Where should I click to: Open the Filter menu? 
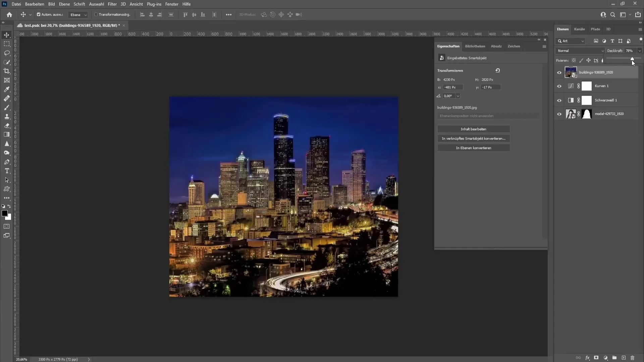(112, 4)
